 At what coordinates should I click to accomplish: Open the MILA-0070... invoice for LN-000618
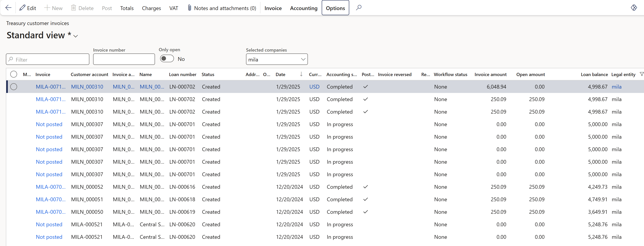pos(50,200)
